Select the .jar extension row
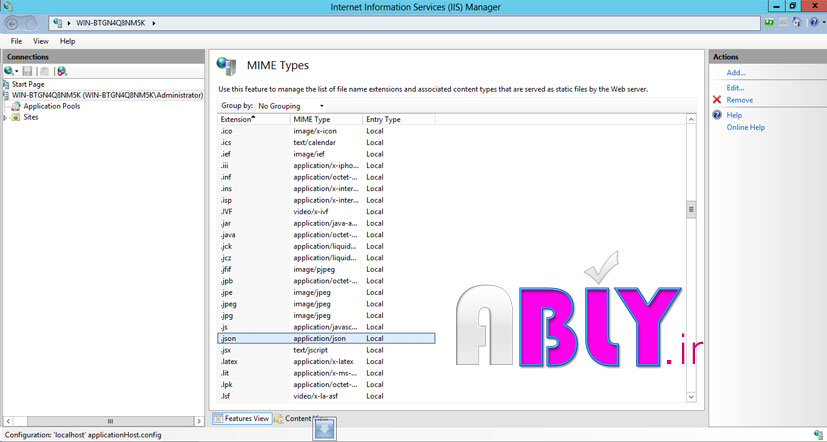This screenshot has width=827, height=442. point(326,223)
